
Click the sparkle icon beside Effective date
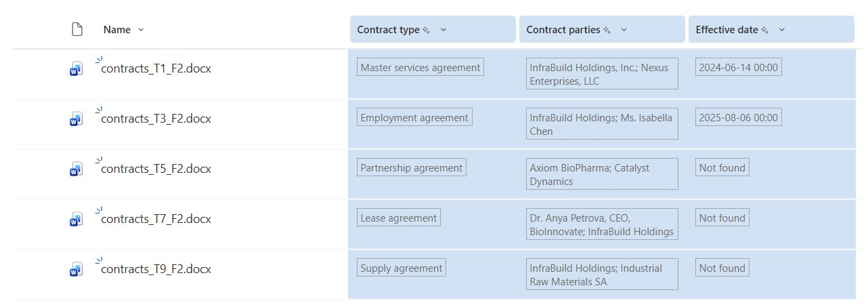[x=765, y=30]
